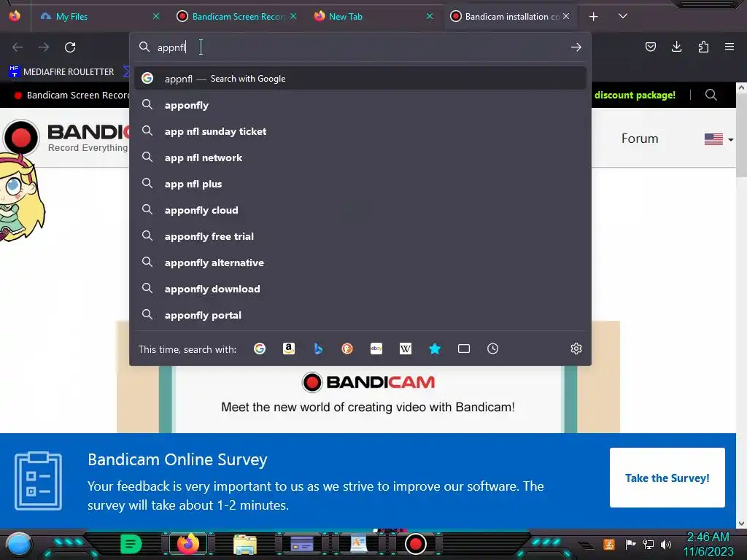Click the Go arrow in address bar

coord(576,47)
